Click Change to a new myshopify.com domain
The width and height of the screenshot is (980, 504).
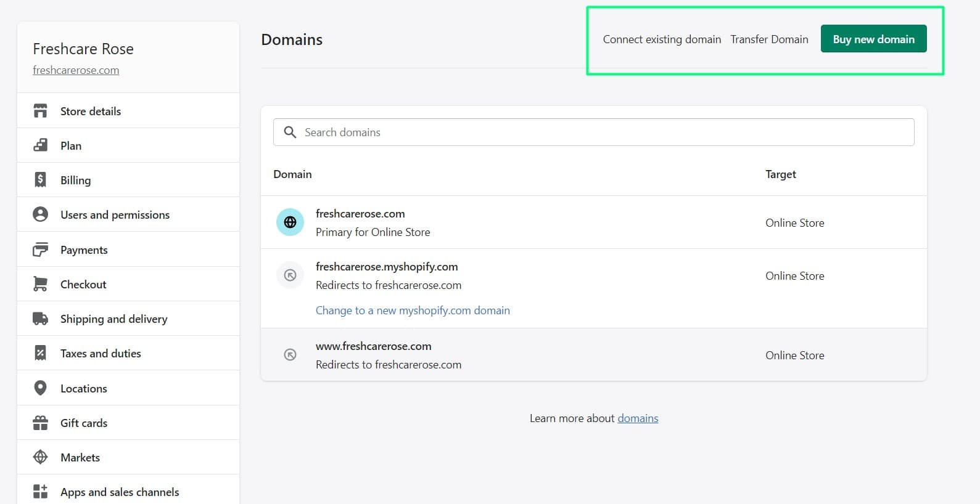(x=413, y=310)
